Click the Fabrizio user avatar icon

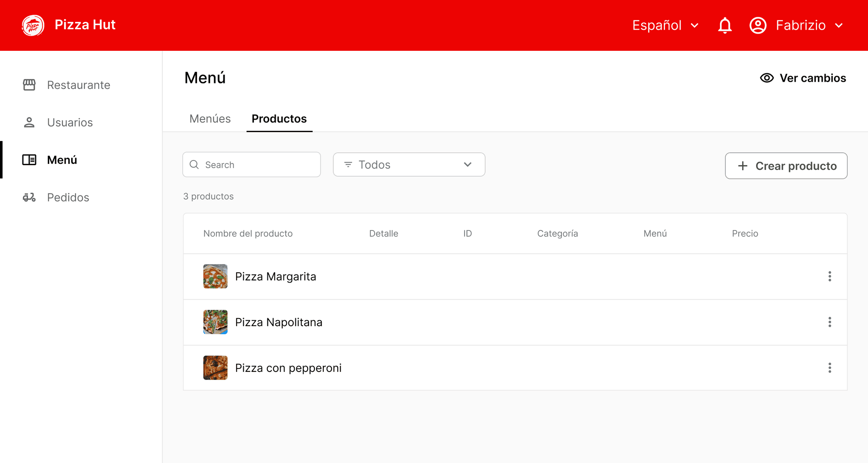[758, 25]
